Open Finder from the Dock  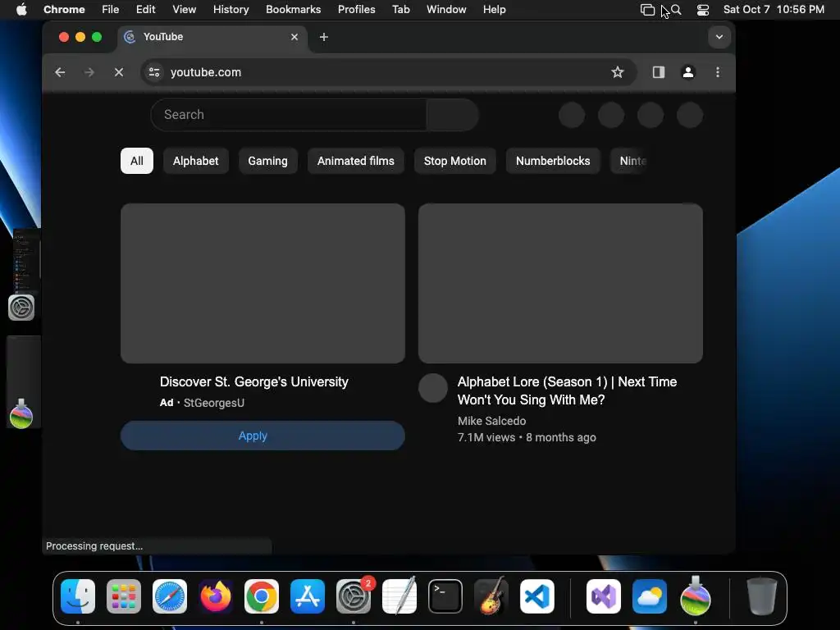coord(78,596)
